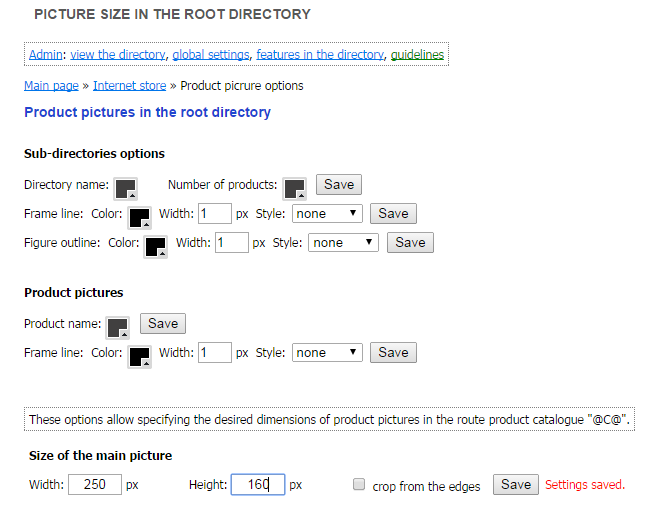Pick the Figure outline color swatch
This screenshot has width=657, height=506.
tap(155, 247)
